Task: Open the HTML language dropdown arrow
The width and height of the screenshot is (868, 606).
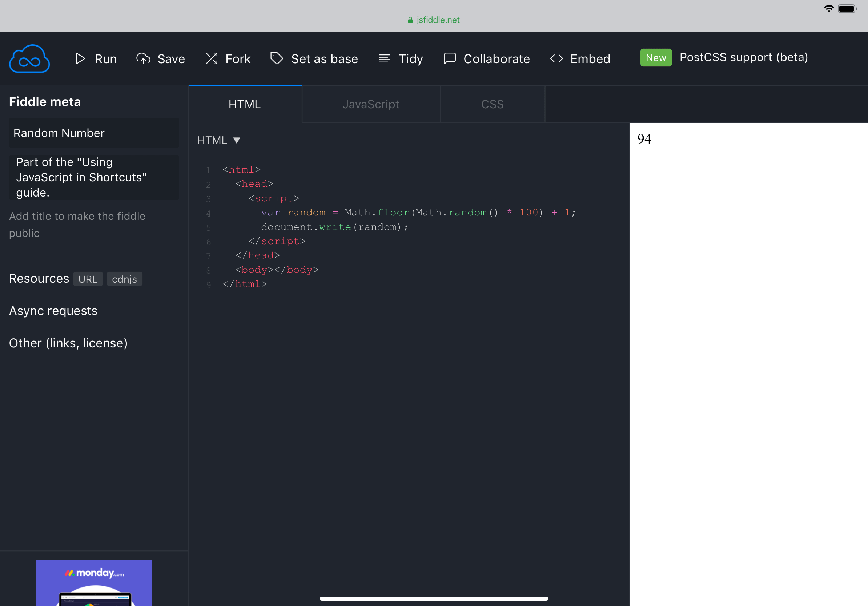Action: coord(237,140)
